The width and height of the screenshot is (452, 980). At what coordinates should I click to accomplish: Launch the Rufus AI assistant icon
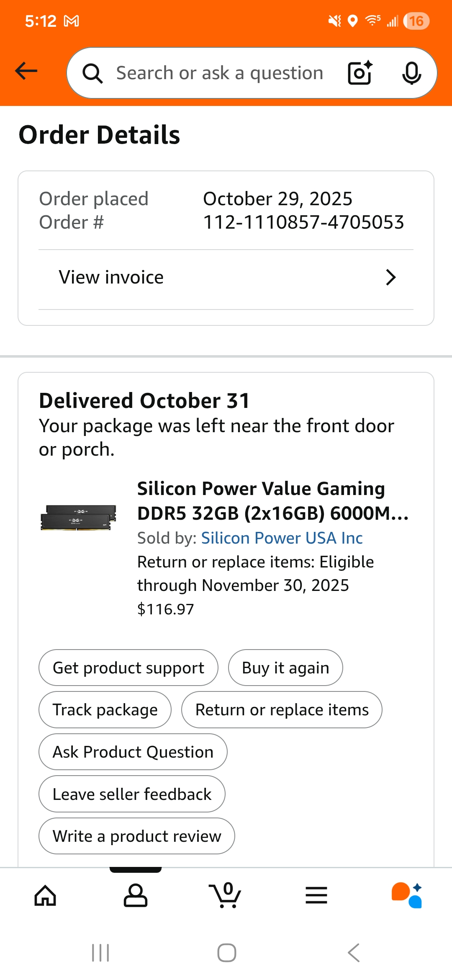point(406,895)
